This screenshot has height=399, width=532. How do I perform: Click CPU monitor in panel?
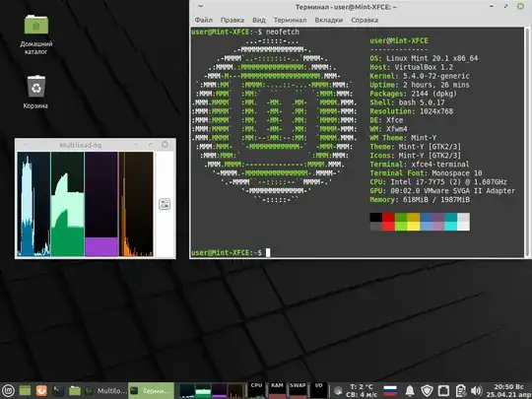[x=256, y=390]
